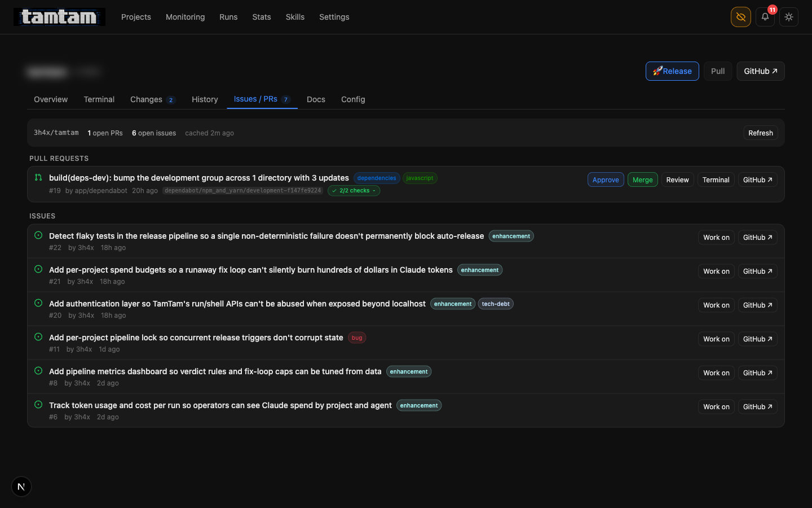
Task: Open issue #21 on GitHub
Action: (x=758, y=271)
